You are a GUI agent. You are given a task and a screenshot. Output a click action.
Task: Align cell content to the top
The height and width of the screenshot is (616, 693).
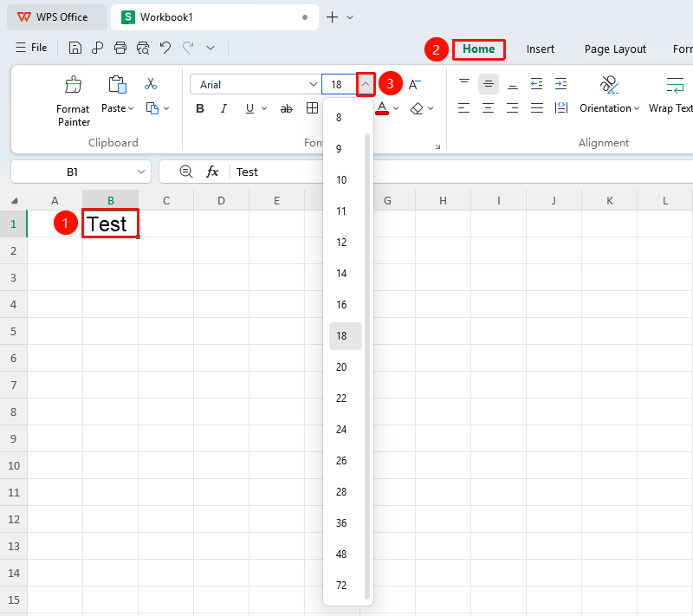[464, 83]
